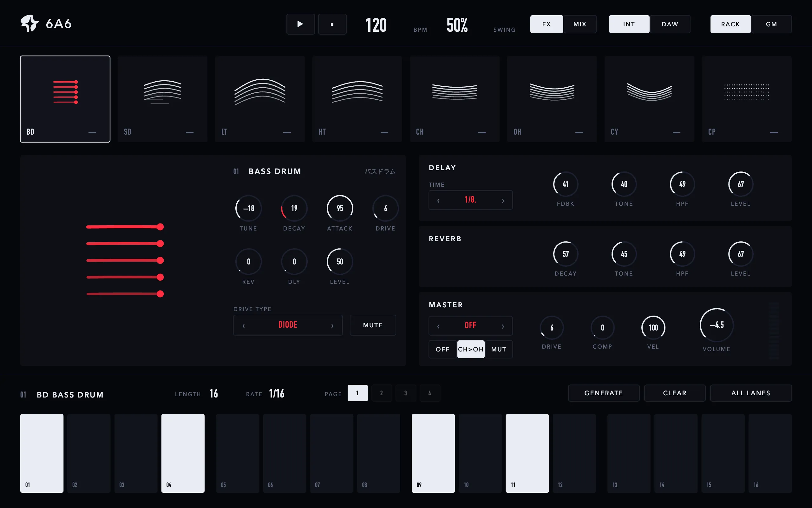Click the CP pad minus indicator

coord(774,133)
